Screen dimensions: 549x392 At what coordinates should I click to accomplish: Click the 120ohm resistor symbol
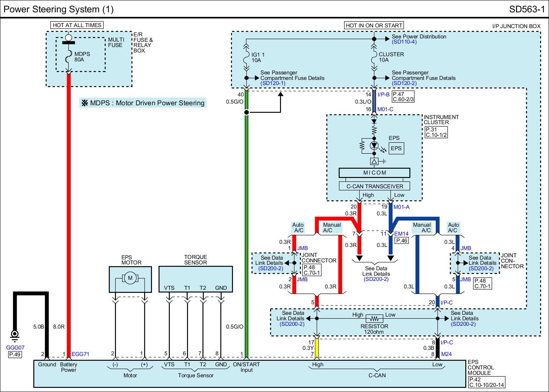(374, 319)
